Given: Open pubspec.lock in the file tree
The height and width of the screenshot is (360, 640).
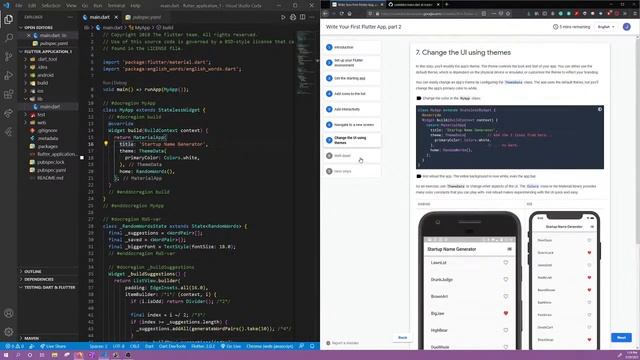Looking at the screenshot, I should [x=51, y=162].
